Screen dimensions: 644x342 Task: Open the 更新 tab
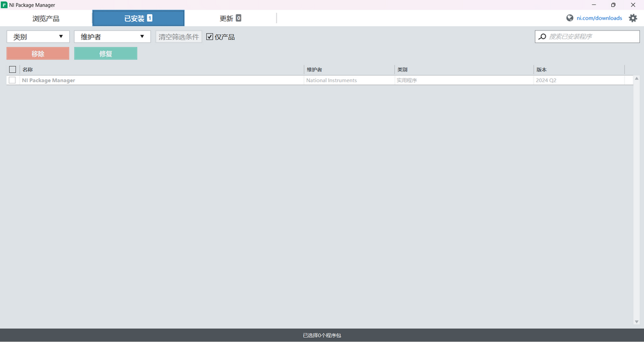click(x=230, y=18)
